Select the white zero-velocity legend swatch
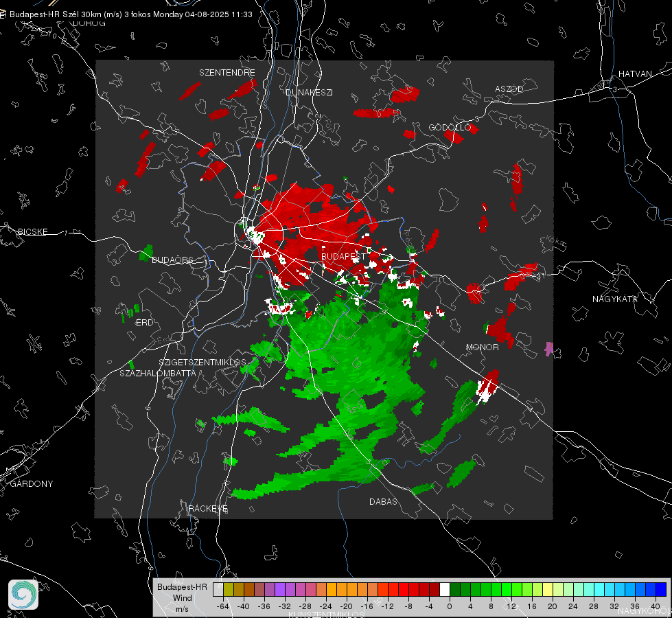Image resolution: width=672 pixels, height=618 pixels. (x=445, y=590)
